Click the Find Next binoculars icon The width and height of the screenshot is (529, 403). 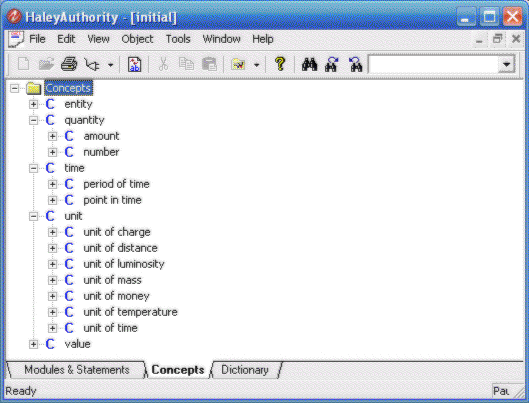pyautogui.click(x=332, y=64)
